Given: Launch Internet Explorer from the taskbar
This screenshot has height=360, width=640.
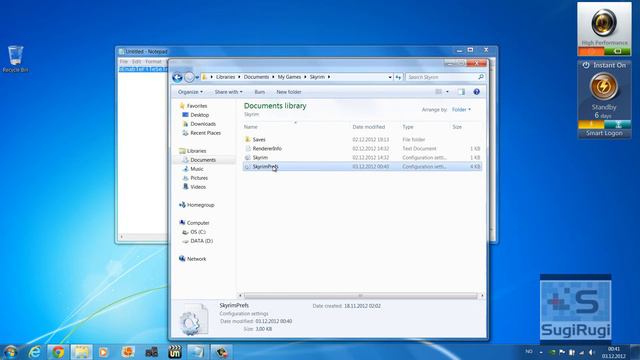Looking at the screenshot, I should (35, 352).
